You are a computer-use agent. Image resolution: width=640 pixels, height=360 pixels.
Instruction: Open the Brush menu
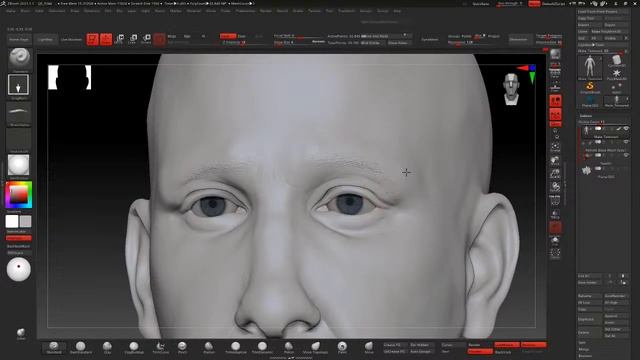[x=25, y=11]
